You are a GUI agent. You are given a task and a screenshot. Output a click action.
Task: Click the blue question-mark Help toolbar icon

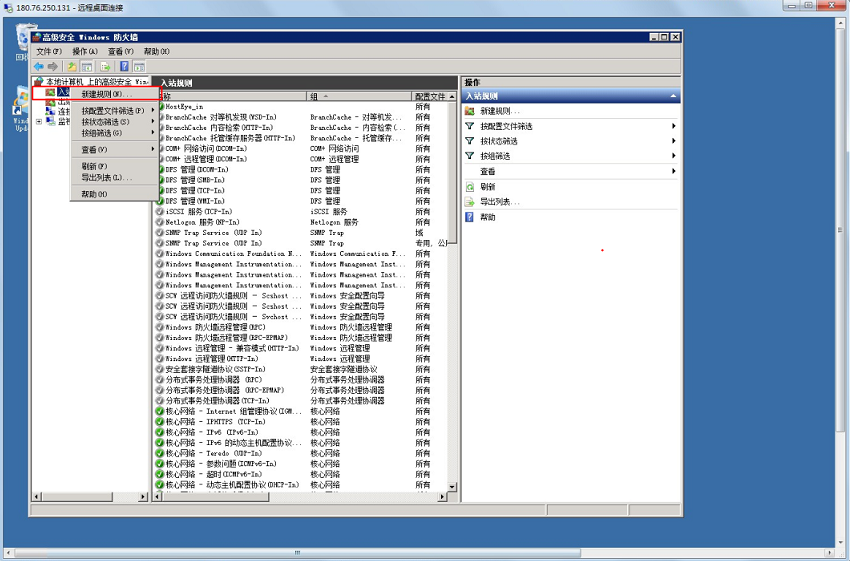[x=124, y=67]
